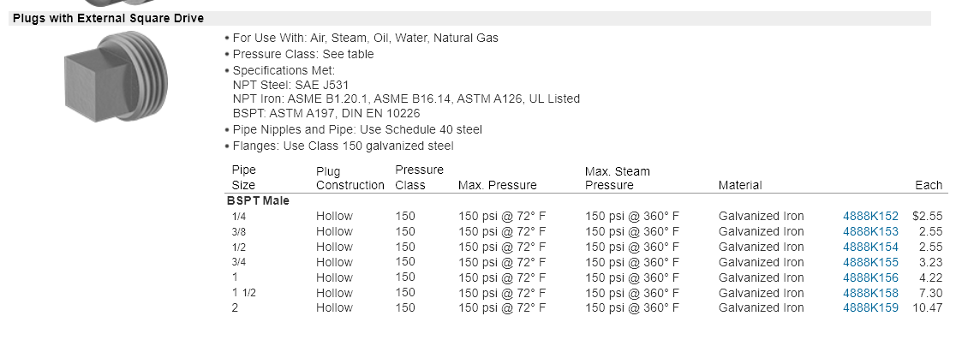
Task: Click the 1 1/2 pipe size cell
Action: 244,293
